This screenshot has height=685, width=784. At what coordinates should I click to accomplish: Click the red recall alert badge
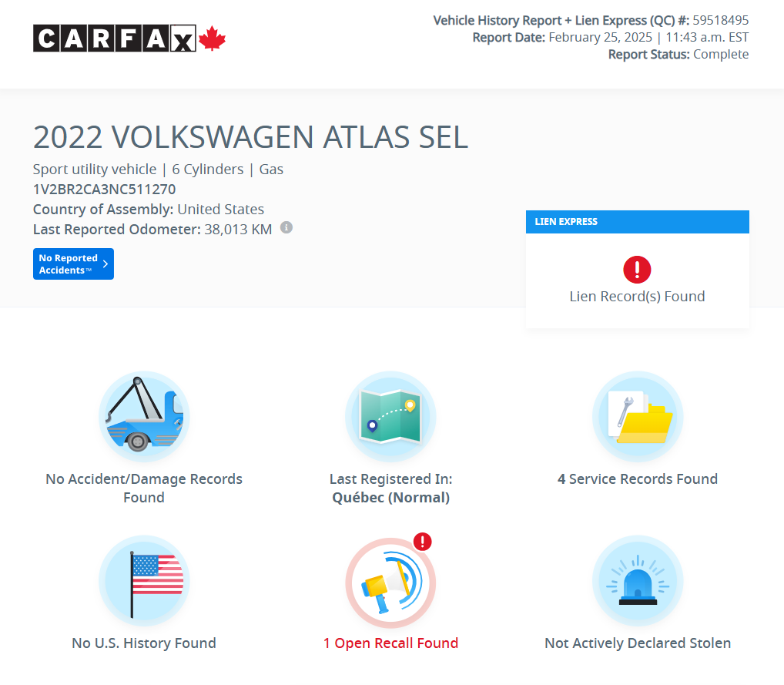(423, 542)
